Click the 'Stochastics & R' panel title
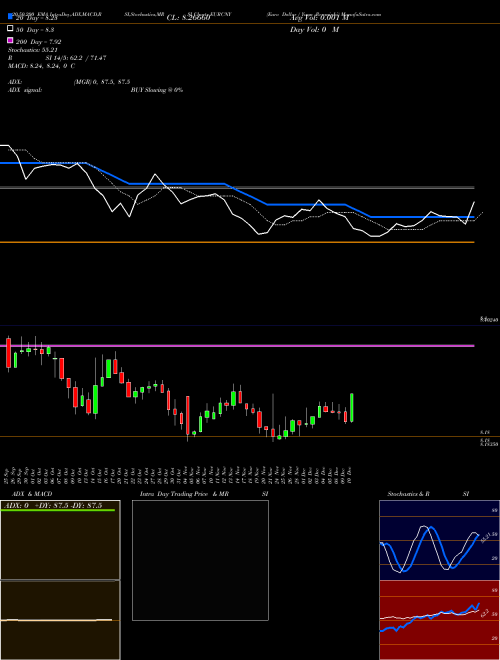 click(408, 494)
